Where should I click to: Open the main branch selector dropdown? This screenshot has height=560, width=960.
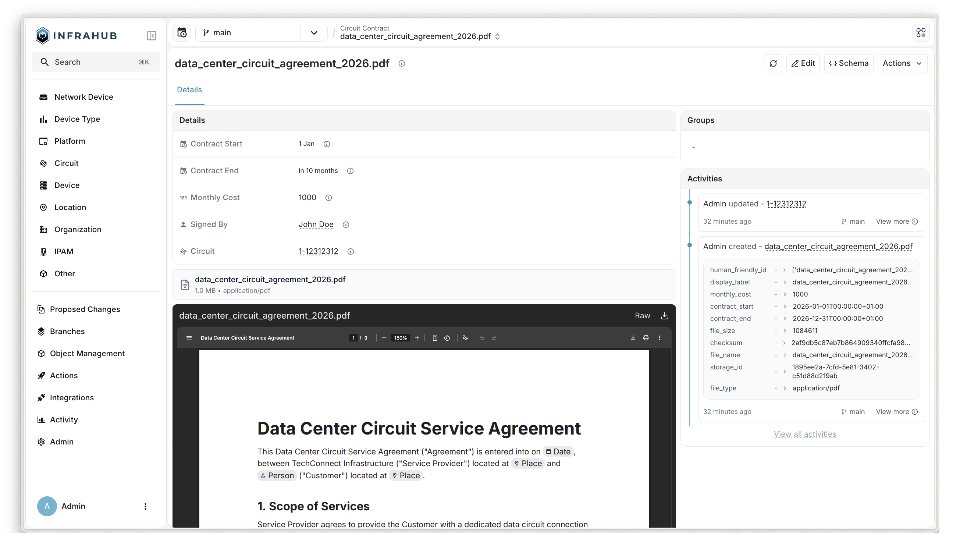click(313, 33)
